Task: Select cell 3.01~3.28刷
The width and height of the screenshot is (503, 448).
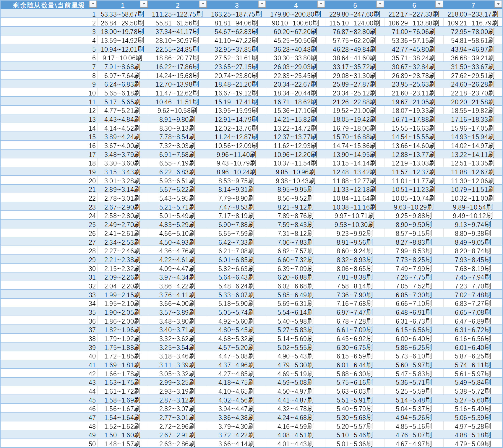Action: coord(122,181)
